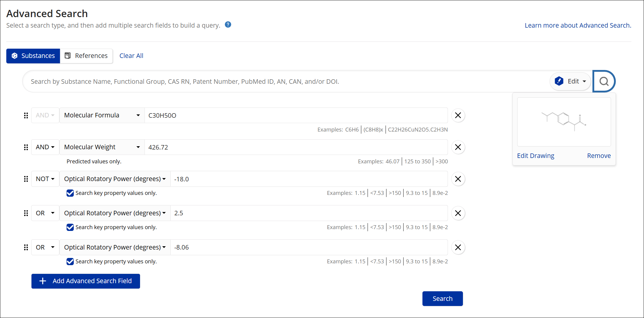Viewport: 644px width, 318px height.
Task: Open the Advanced Search help question-mark icon
Action: click(228, 25)
